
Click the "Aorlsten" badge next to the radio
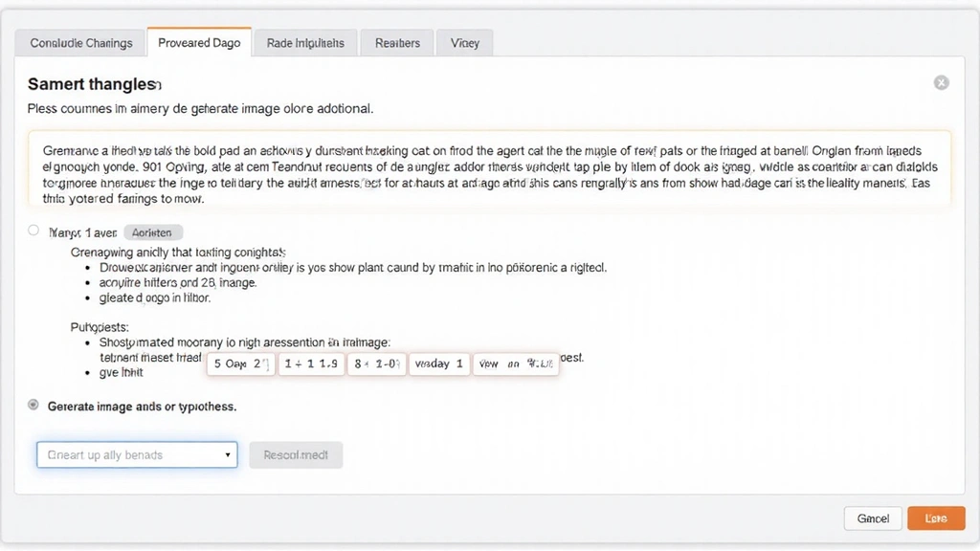[153, 232]
